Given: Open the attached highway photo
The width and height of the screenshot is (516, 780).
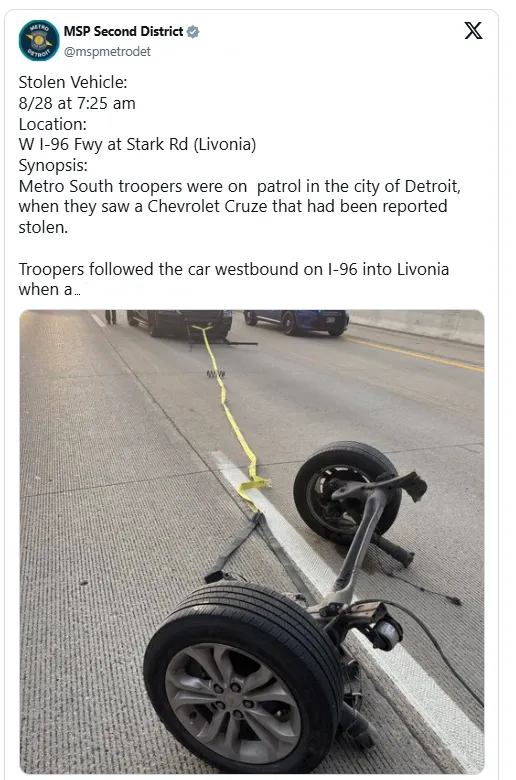Looking at the screenshot, I should [252, 542].
